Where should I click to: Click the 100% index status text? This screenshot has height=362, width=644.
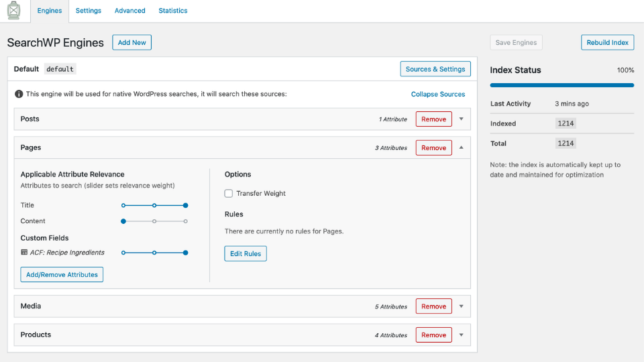tap(625, 70)
